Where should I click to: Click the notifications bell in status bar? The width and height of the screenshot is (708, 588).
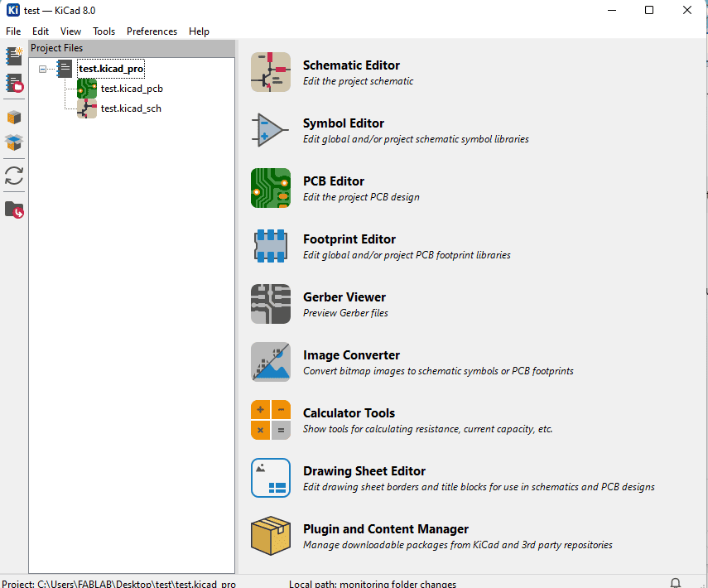(676, 583)
